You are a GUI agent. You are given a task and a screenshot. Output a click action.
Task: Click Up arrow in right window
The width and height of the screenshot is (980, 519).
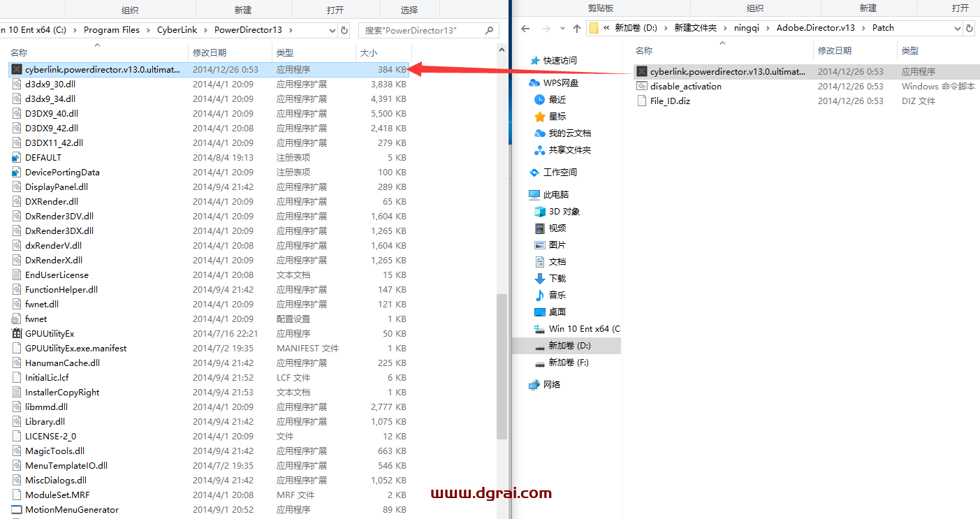point(576,28)
